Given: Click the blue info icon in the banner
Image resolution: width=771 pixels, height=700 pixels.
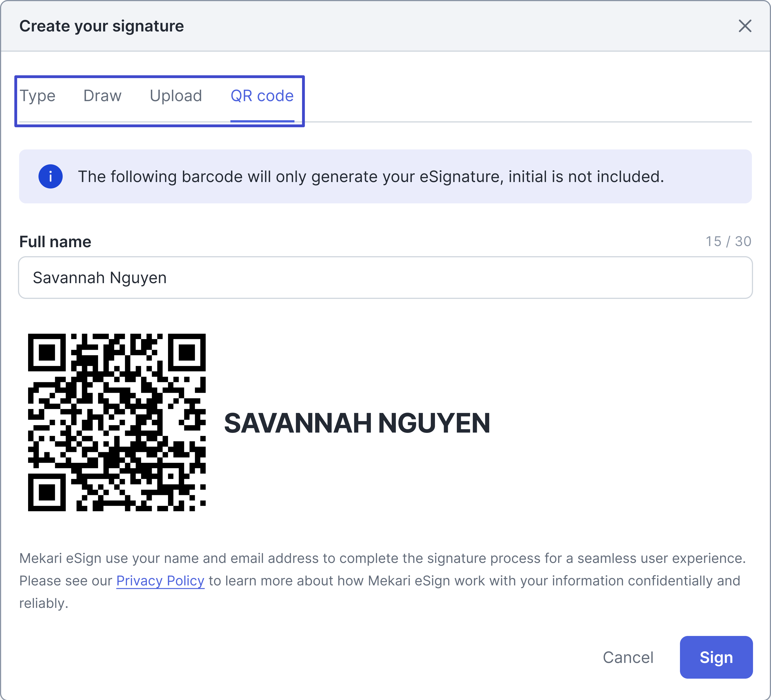Looking at the screenshot, I should tap(51, 177).
